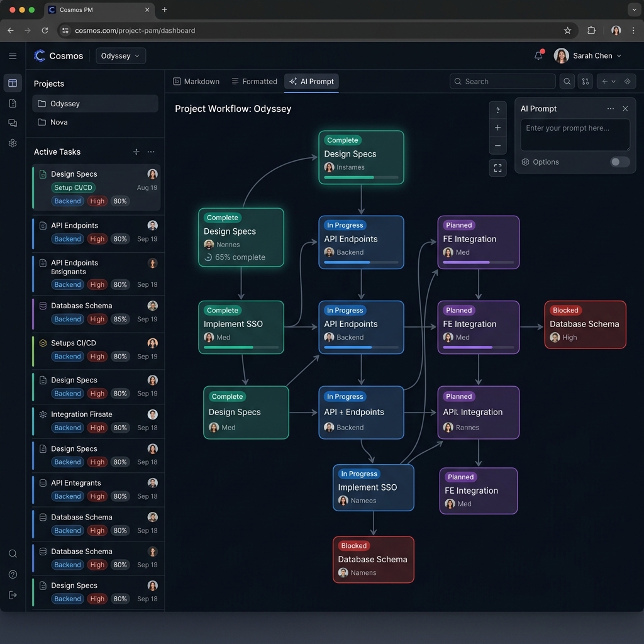Switch to the Formatted tab
This screenshot has height=644, width=644.
tap(254, 81)
